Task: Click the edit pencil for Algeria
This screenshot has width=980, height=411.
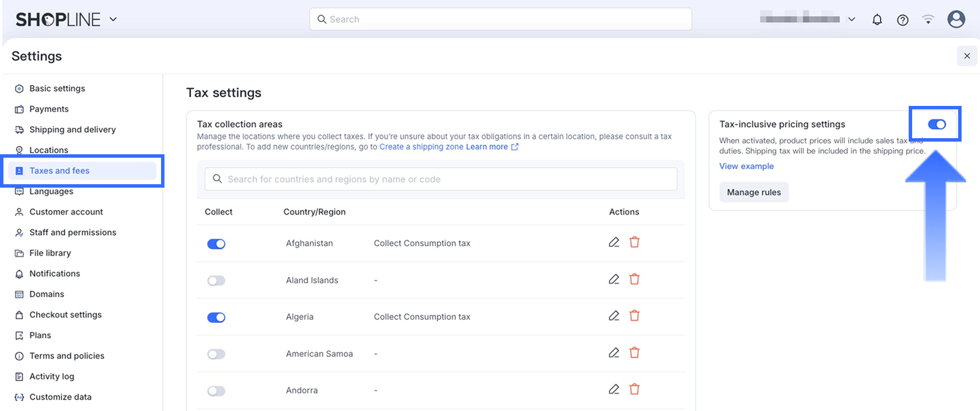Action: tap(614, 316)
